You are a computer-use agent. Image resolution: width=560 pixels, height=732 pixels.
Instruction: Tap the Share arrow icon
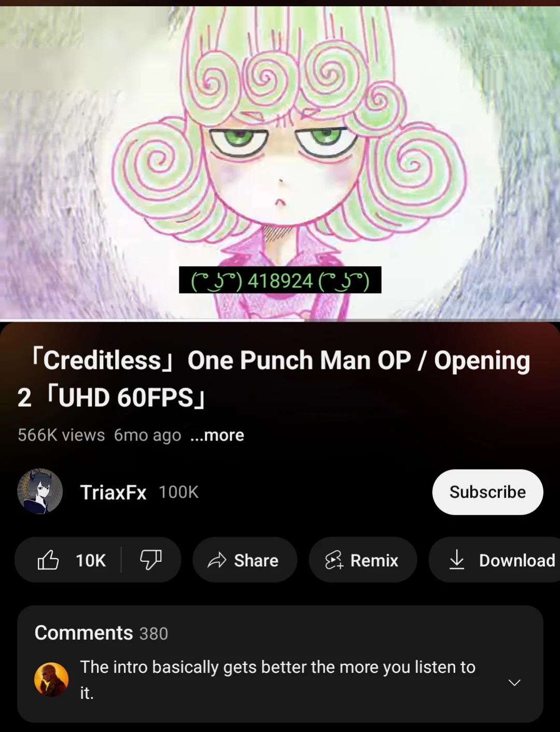point(217,560)
